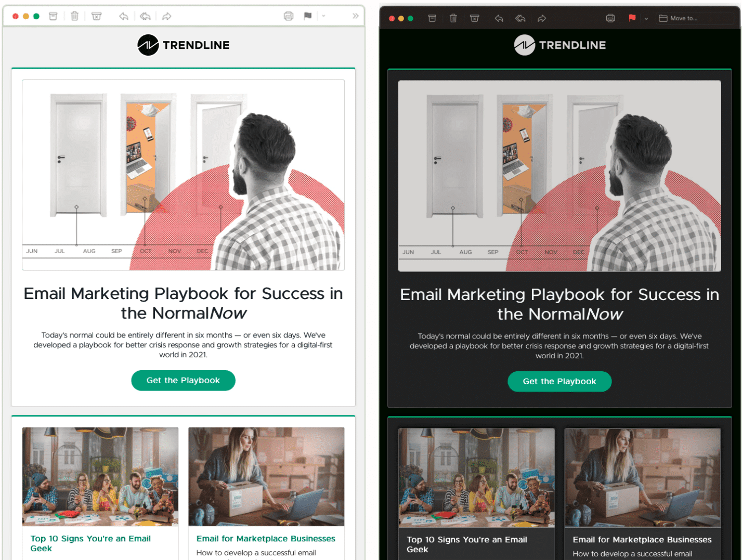
Task: Open the doors hero image in the light email
Action: click(184, 175)
